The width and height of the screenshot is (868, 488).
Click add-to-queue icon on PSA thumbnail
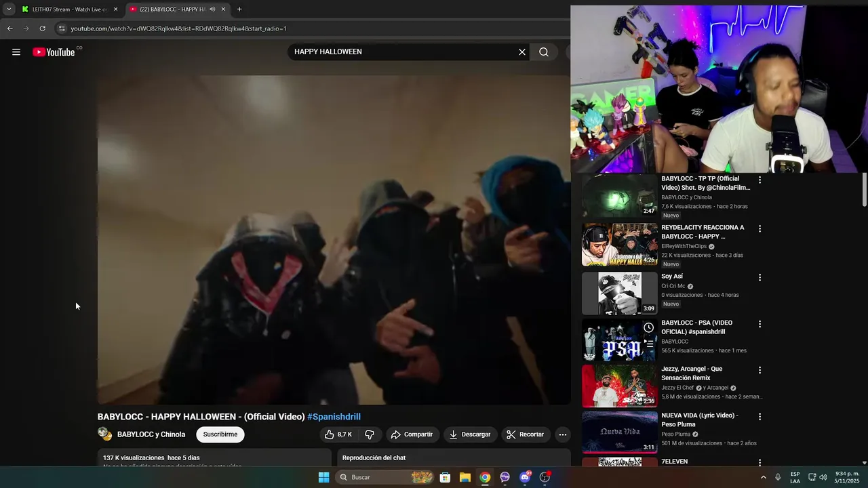tap(649, 344)
